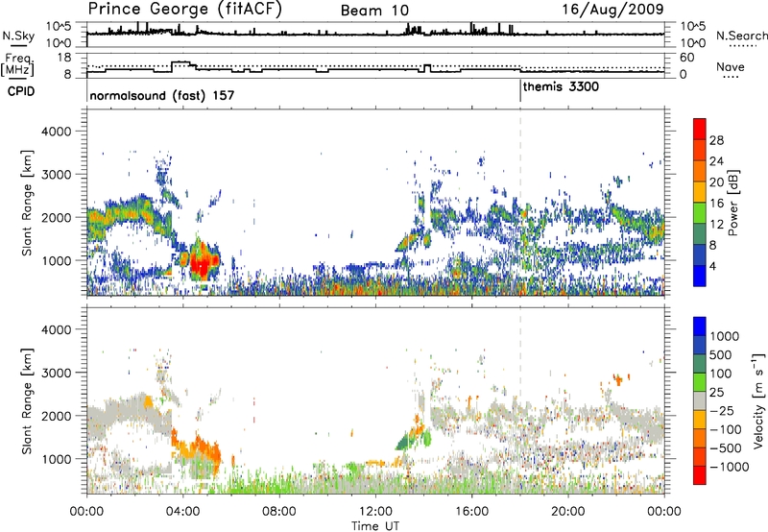Click the "18" frequency axis tick
768x532 pixels.
click(63, 58)
